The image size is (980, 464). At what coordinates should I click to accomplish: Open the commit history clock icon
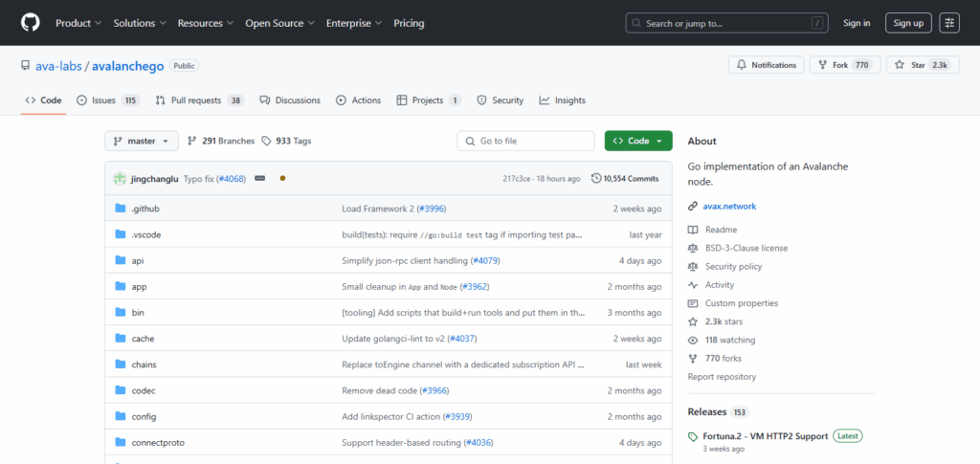(596, 179)
